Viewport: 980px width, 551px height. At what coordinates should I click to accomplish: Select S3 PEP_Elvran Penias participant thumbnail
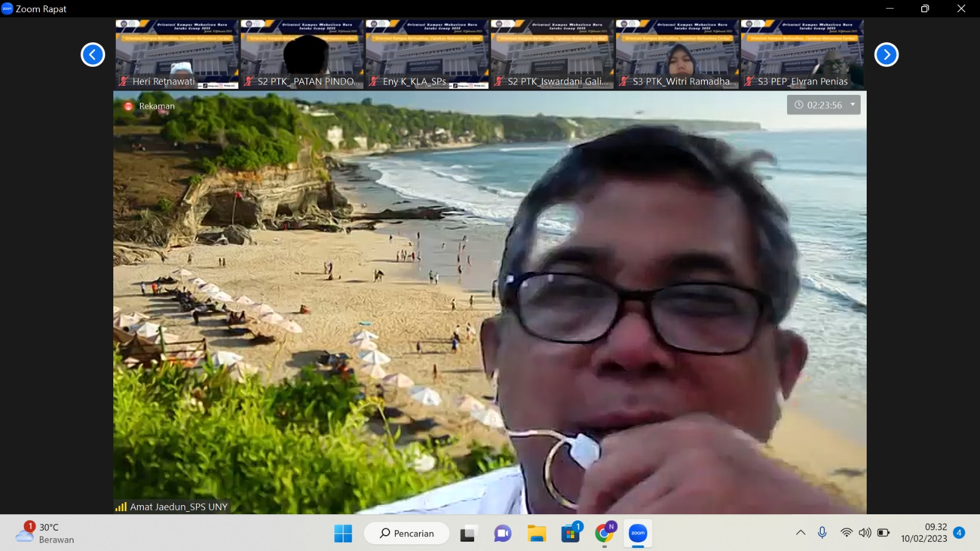pos(802,54)
